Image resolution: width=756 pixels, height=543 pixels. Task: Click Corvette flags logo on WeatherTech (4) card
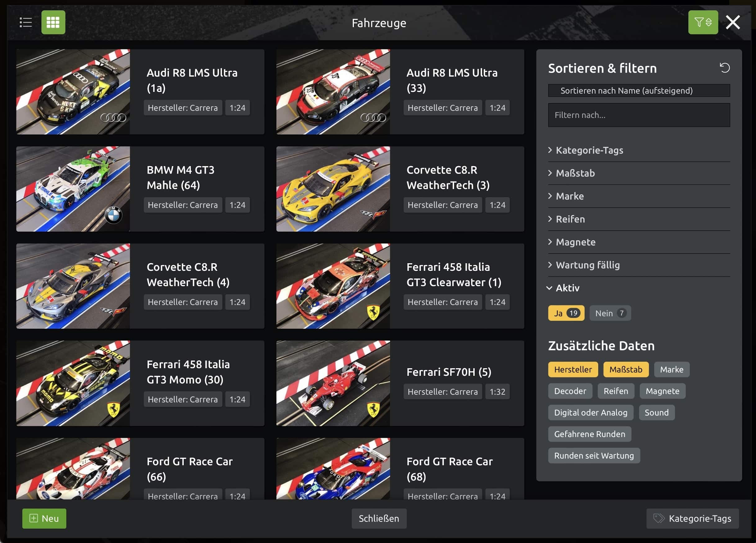pyautogui.click(x=113, y=311)
